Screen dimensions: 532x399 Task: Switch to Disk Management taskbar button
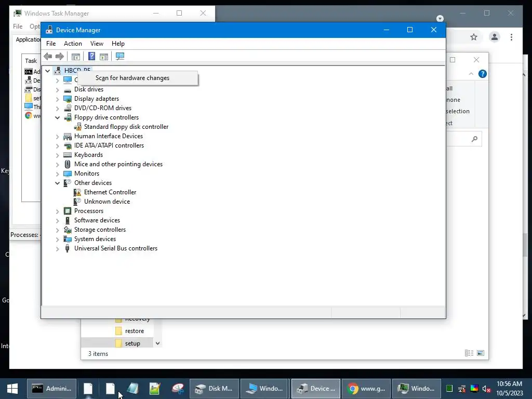point(214,389)
